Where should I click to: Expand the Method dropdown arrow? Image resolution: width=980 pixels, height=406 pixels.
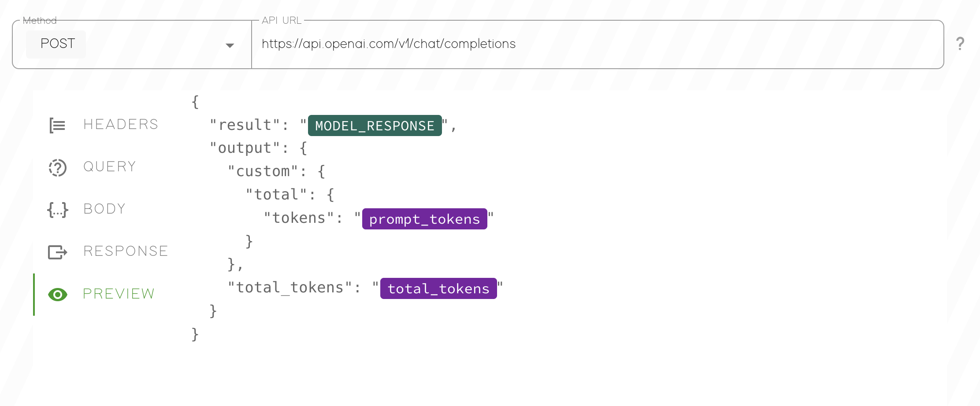pos(230,45)
